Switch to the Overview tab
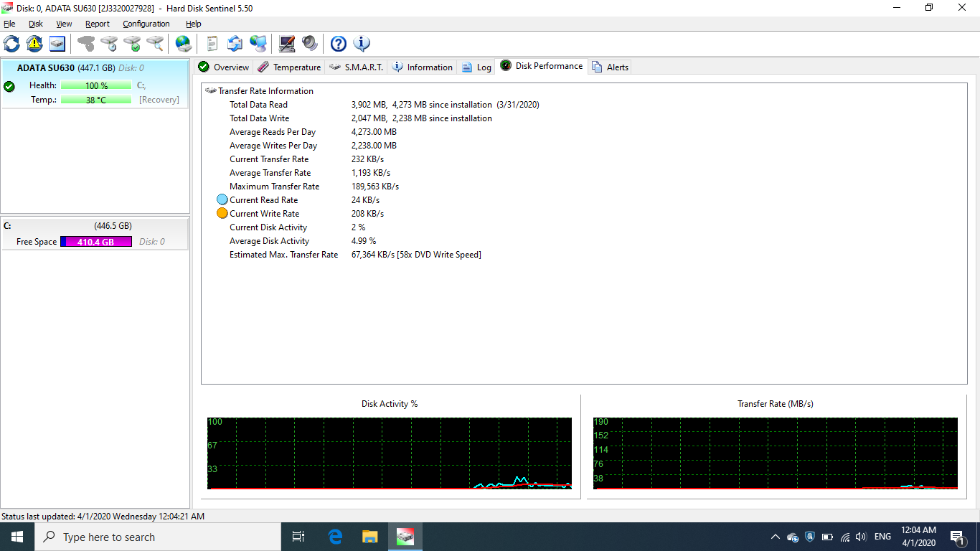The height and width of the screenshot is (551, 980). [223, 67]
